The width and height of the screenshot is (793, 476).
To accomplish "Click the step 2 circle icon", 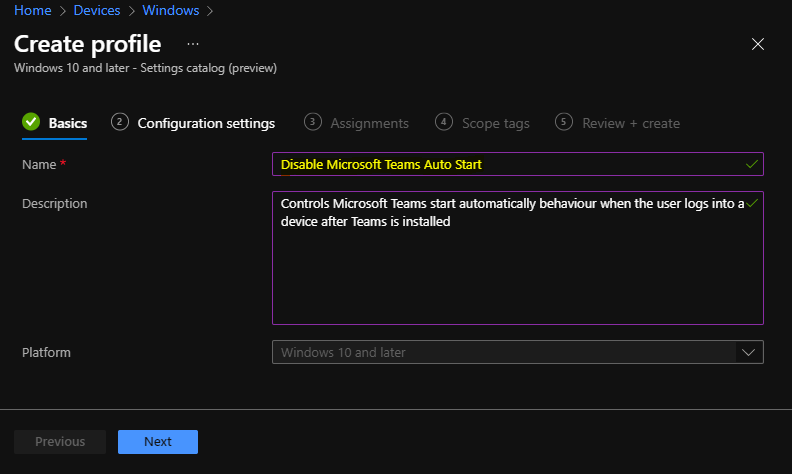I will click(x=120, y=122).
